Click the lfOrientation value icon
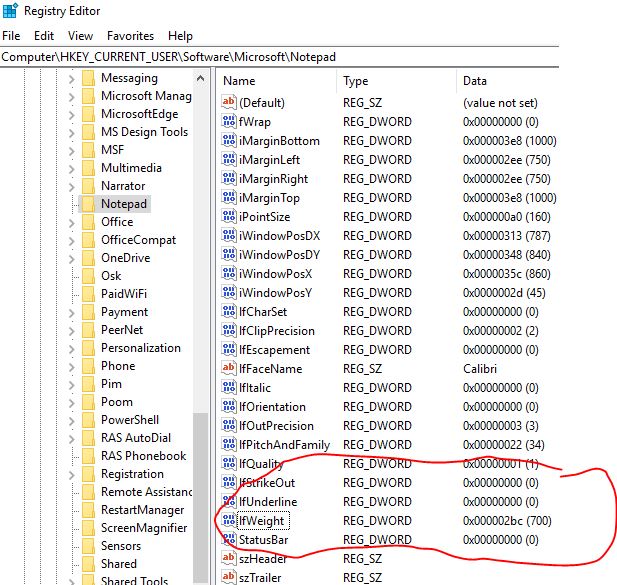This screenshot has width=617, height=585. coord(229,406)
